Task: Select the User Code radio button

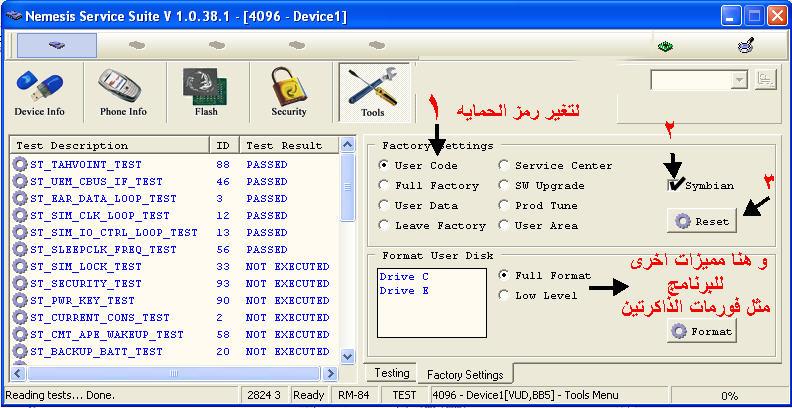Action: point(384,165)
